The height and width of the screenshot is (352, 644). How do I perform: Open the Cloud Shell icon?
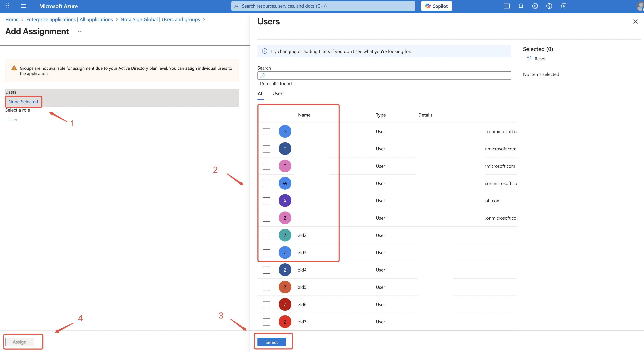[x=506, y=6]
